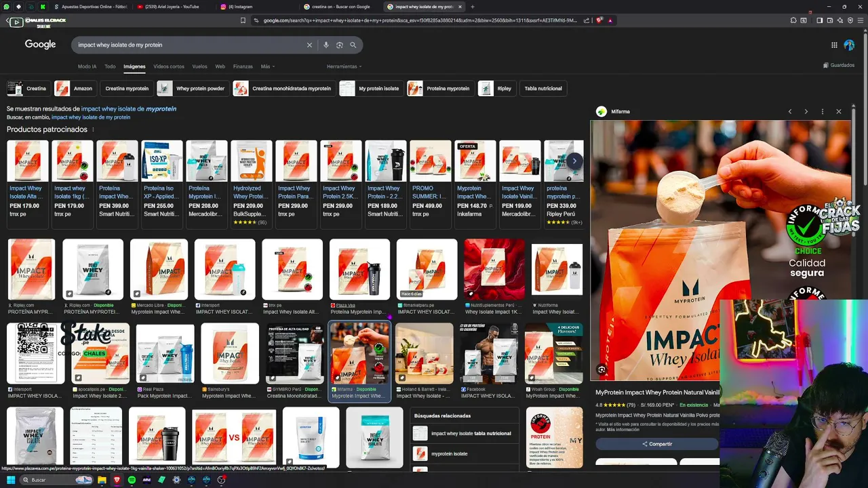Filter by My protein isolate chip

click(371, 88)
